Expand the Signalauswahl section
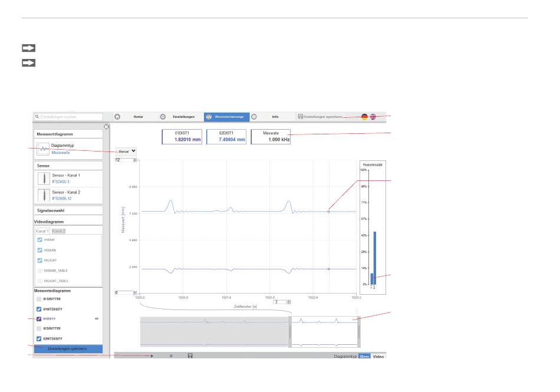This screenshot has height=392, width=560. point(68,210)
